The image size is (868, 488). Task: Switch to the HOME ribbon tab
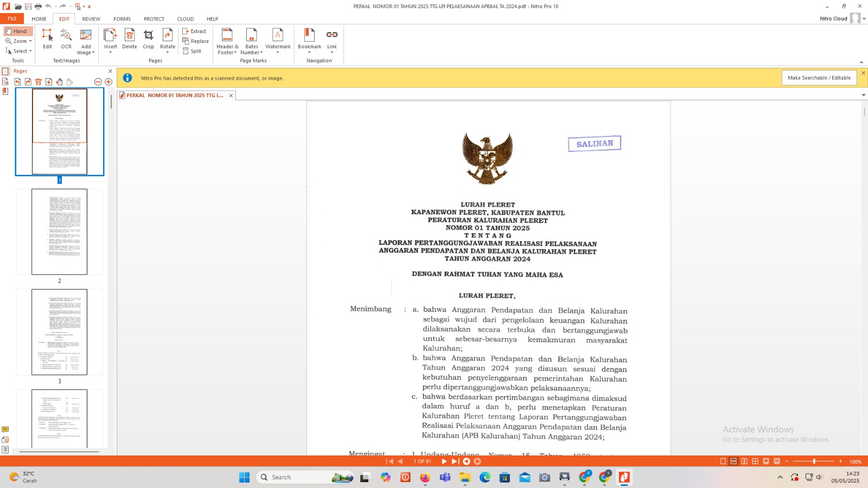(39, 19)
